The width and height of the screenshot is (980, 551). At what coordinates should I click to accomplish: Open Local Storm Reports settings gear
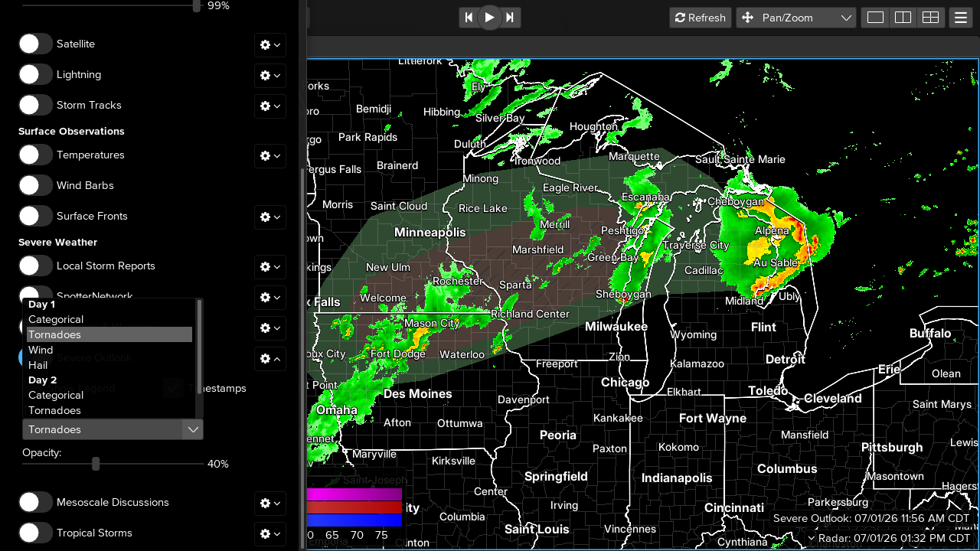270,267
